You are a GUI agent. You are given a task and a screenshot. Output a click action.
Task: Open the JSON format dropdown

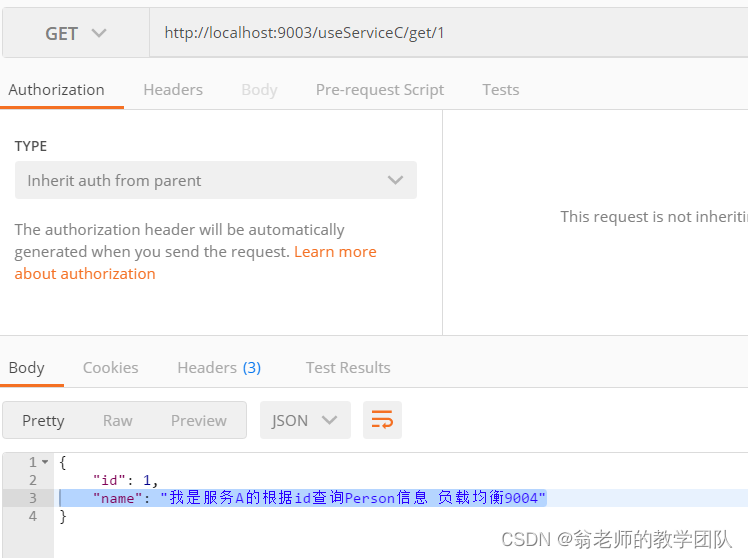tap(305, 420)
